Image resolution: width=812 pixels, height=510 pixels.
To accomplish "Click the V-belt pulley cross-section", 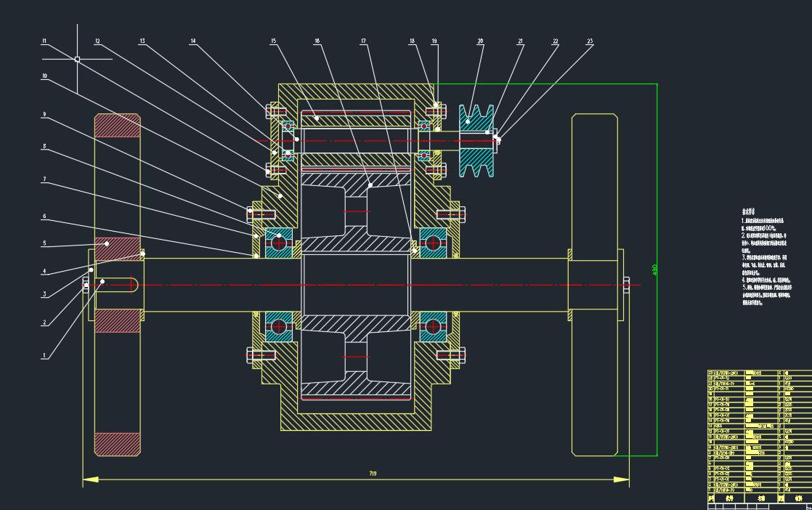I will [476, 141].
